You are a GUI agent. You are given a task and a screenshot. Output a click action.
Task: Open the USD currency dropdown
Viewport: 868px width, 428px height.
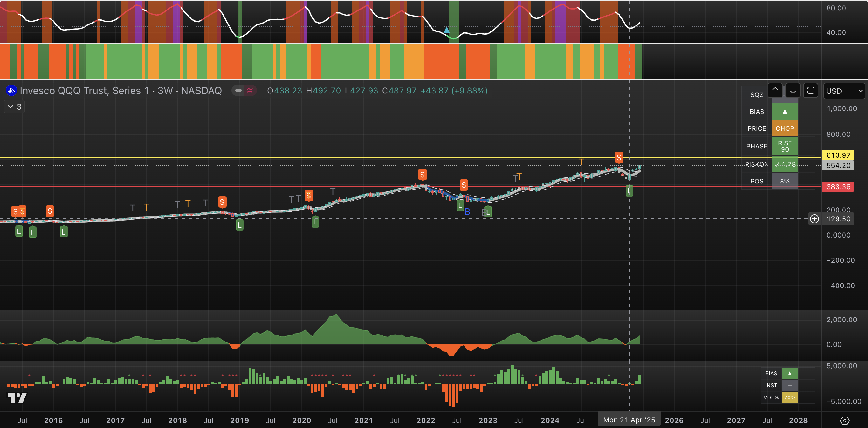coord(844,91)
